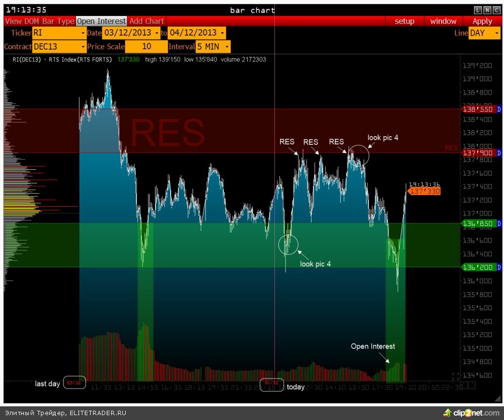Image resolution: width=504 pixels, height=420 pixels.
Task: Click the expand chart icon near bottom right
Action: tap(456, 376)
